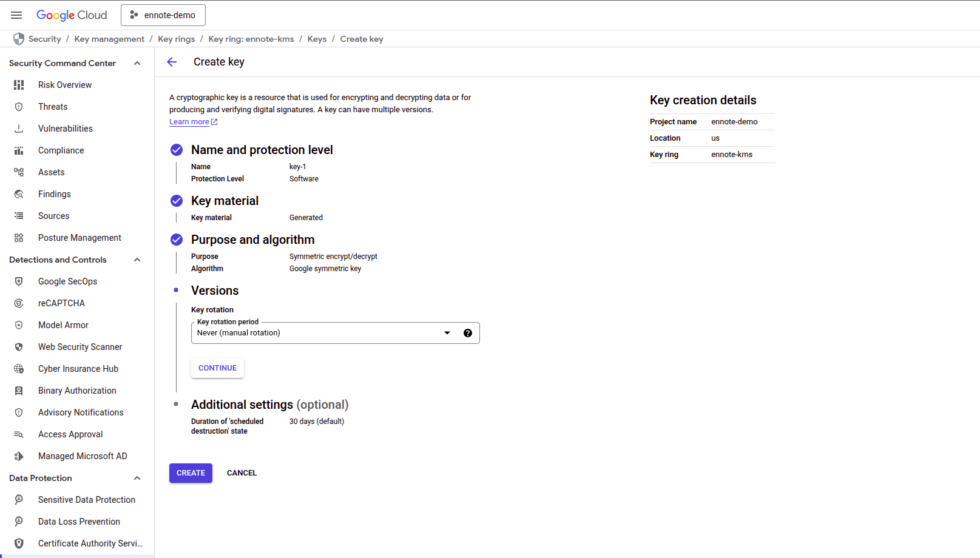Click the Managed Microsoft AD icon
980x558 pixels.
[x=19, y=456]
